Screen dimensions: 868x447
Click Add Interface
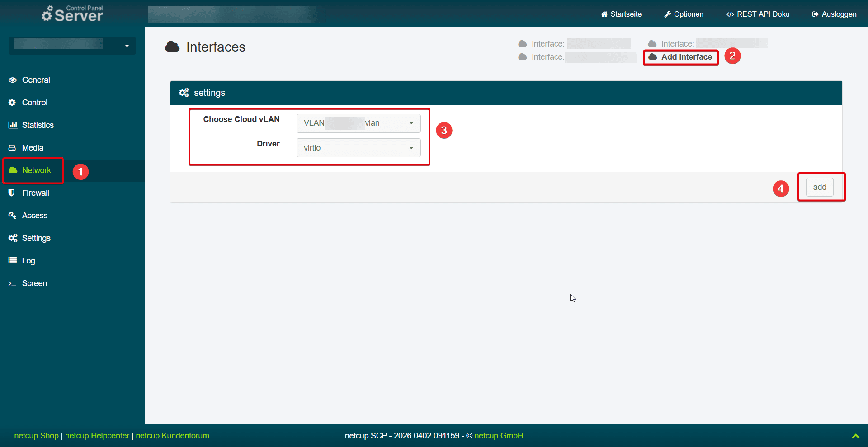click(685, 57)
